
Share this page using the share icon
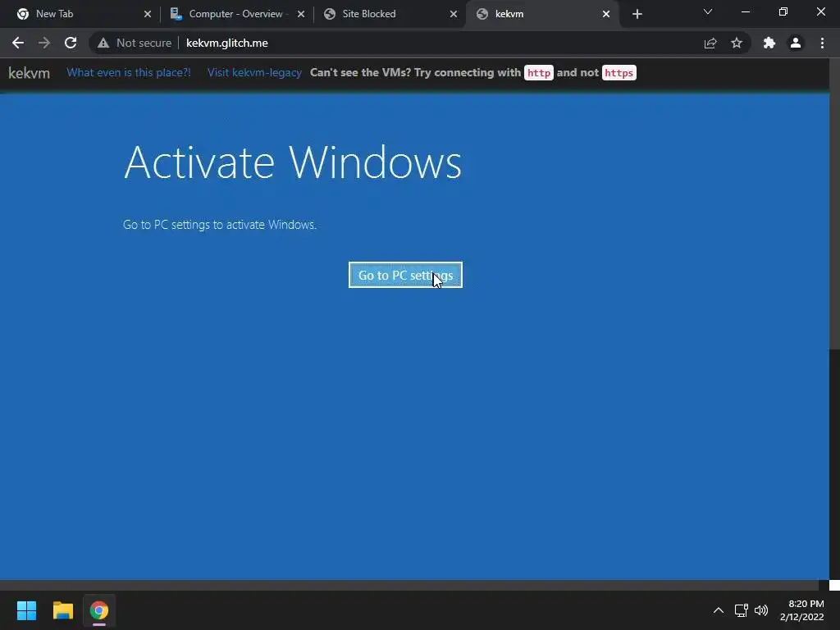point(710,43)
